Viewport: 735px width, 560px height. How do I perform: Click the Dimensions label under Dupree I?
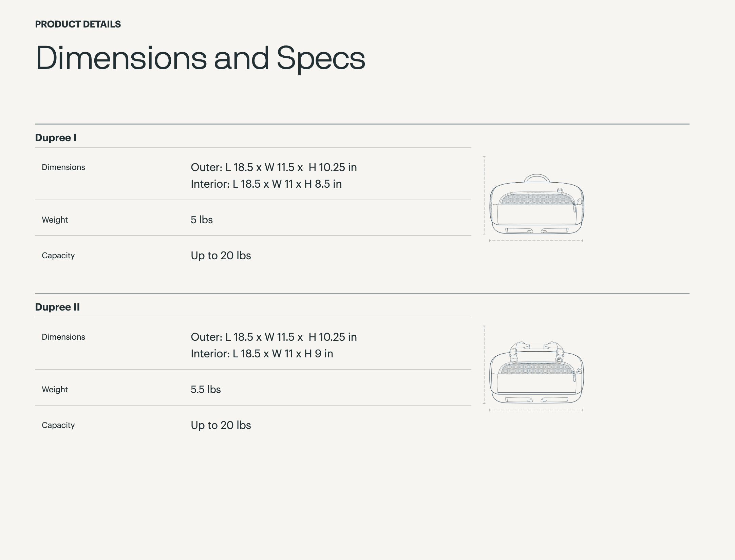coord(63,167)
